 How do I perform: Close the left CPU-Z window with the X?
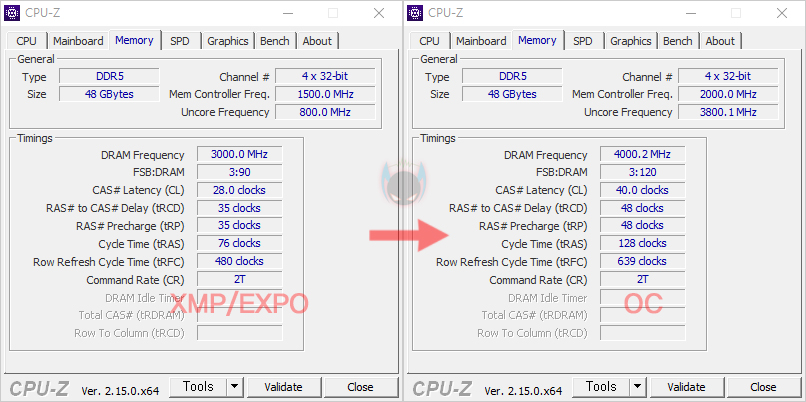379,13
